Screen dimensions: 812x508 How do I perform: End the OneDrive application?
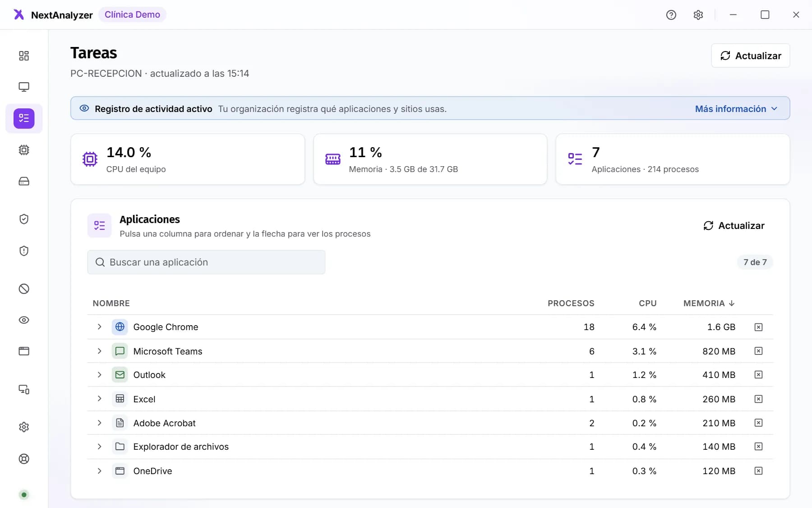click(x=759, y=471)
